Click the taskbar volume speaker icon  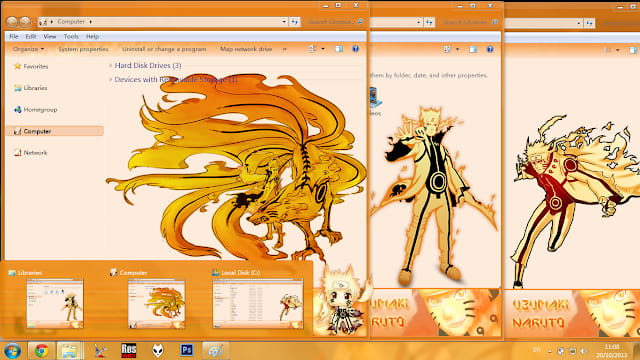pyautogui.click(x=584, y=351)
